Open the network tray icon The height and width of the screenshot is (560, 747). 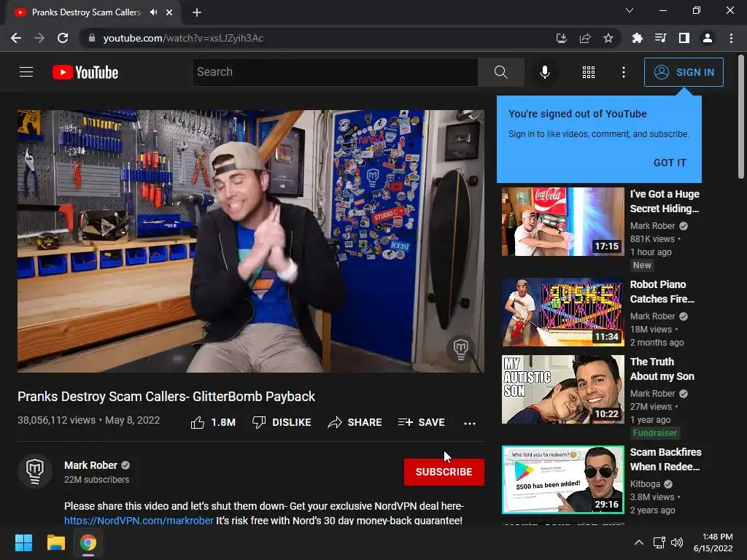pyautogui.click(x=659, y=542)
